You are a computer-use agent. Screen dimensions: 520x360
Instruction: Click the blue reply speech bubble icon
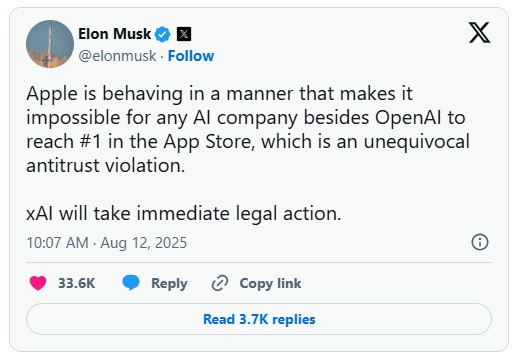click(131, 283)
